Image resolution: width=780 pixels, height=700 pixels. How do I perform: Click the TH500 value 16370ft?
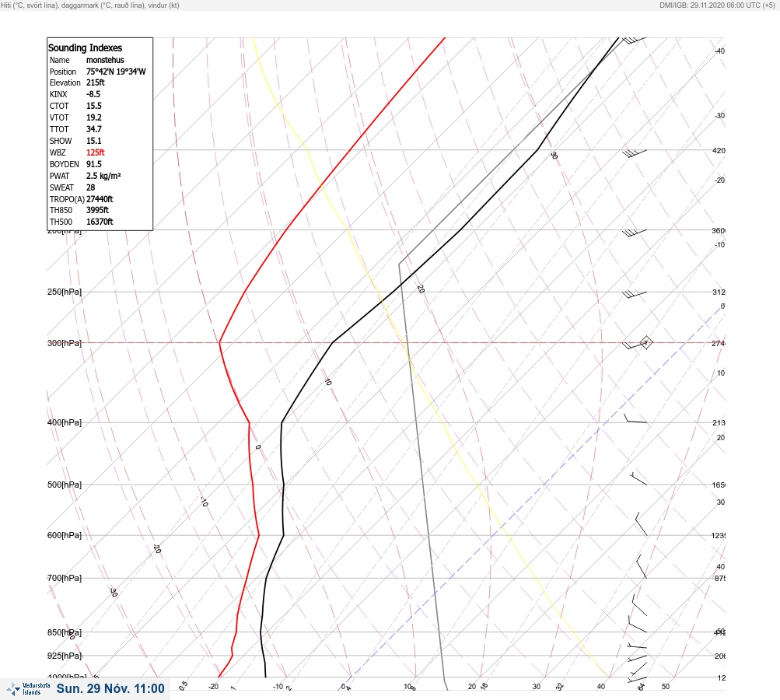tap(100, 222)
